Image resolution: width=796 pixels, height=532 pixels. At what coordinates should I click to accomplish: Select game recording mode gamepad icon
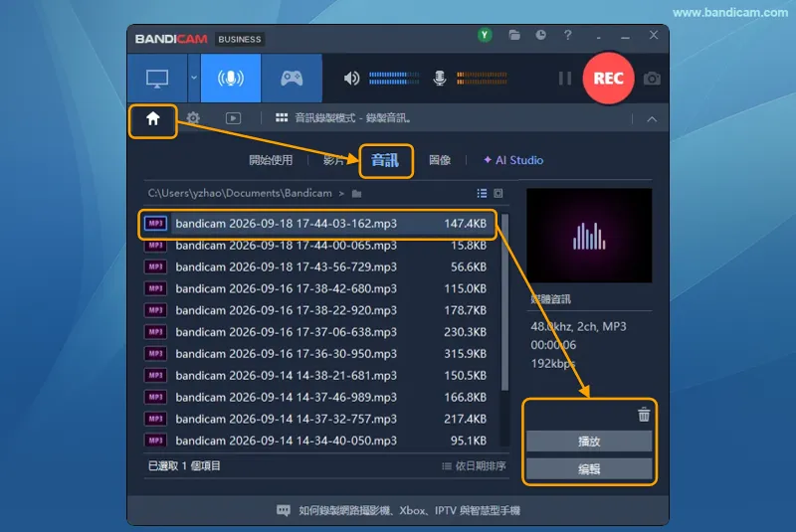pyautogui.click(x=292, y=79)
